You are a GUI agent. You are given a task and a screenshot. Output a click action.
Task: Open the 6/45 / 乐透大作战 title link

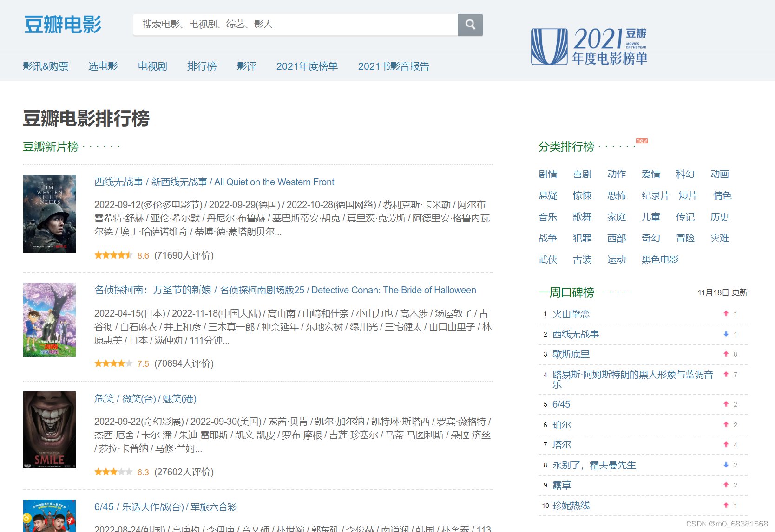click(x=165, y=507)
